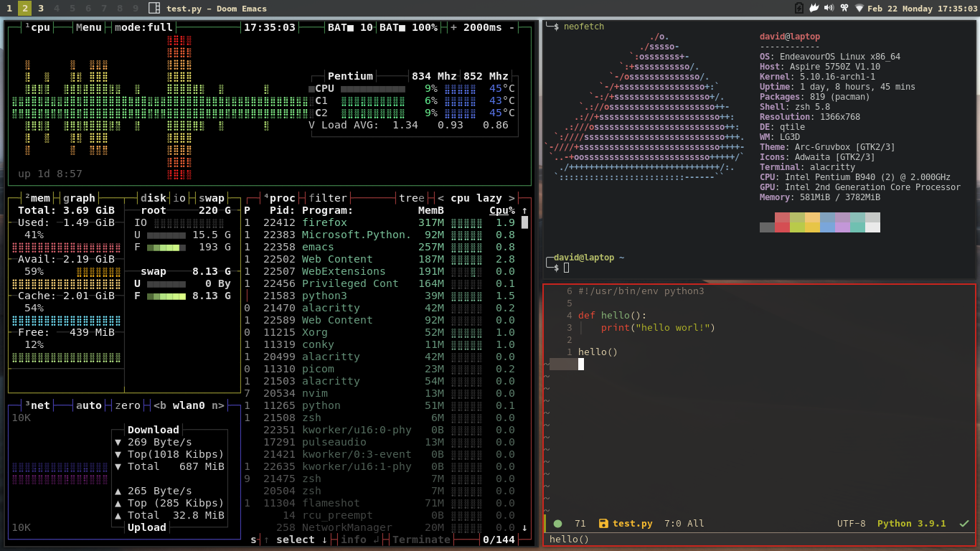The width and height of the screenshot is (980, 551).
Task: Click the select up arrow in the proc footer
Action: [x=266, y=540]
